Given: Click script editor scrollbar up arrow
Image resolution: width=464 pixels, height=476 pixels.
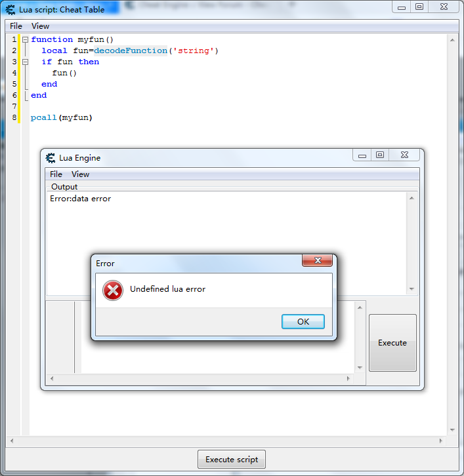Looking at the screenshot, I should point(452,40).
